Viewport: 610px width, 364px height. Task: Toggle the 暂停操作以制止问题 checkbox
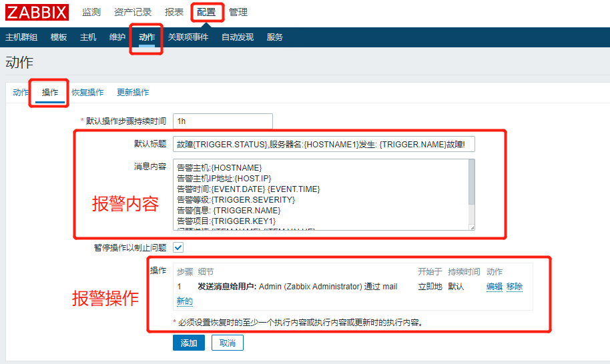click(x=178, y=247)
